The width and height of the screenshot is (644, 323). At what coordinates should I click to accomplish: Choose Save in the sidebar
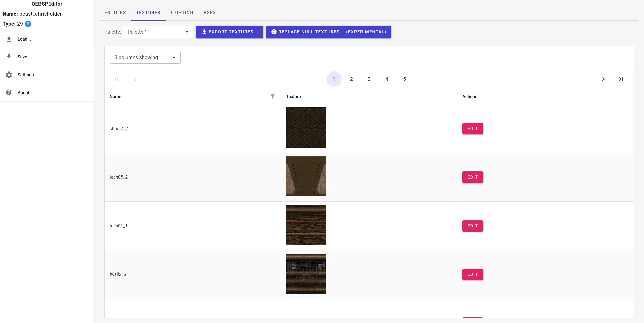pyautogui.click(x=47, y=57)
